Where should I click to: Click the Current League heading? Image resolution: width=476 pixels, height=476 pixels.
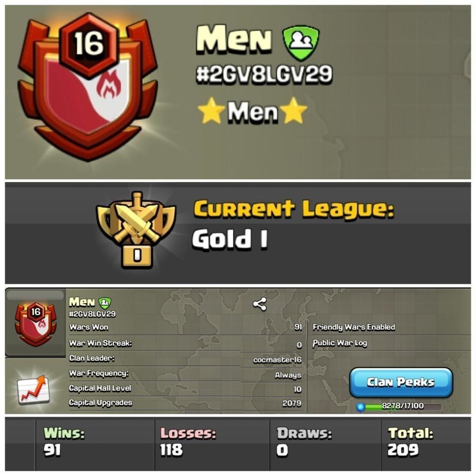[294, 209]
